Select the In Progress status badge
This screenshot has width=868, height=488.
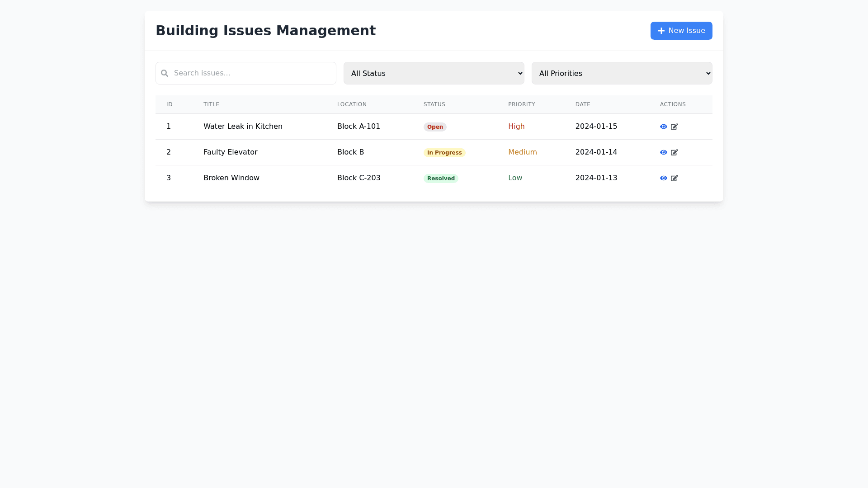(444, 153)
